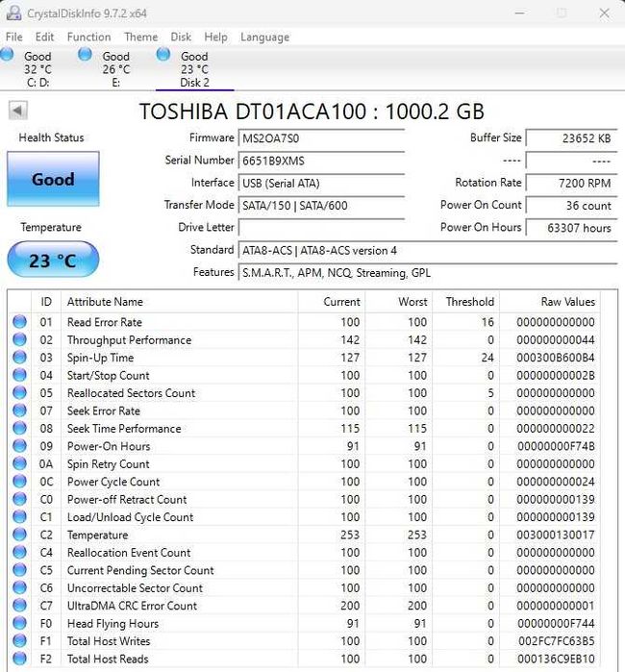The image size is (625, 672).
Task: Open the Theme menu
Action: pos(141,37)
